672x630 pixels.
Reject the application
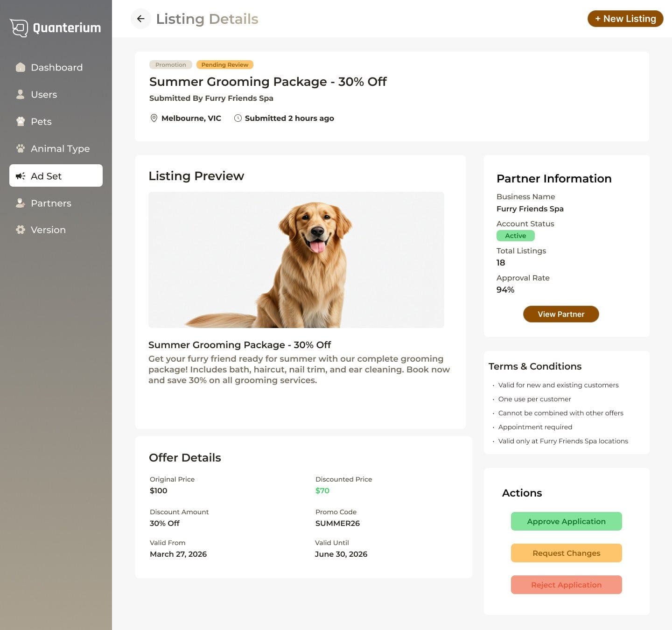point(567,585)
